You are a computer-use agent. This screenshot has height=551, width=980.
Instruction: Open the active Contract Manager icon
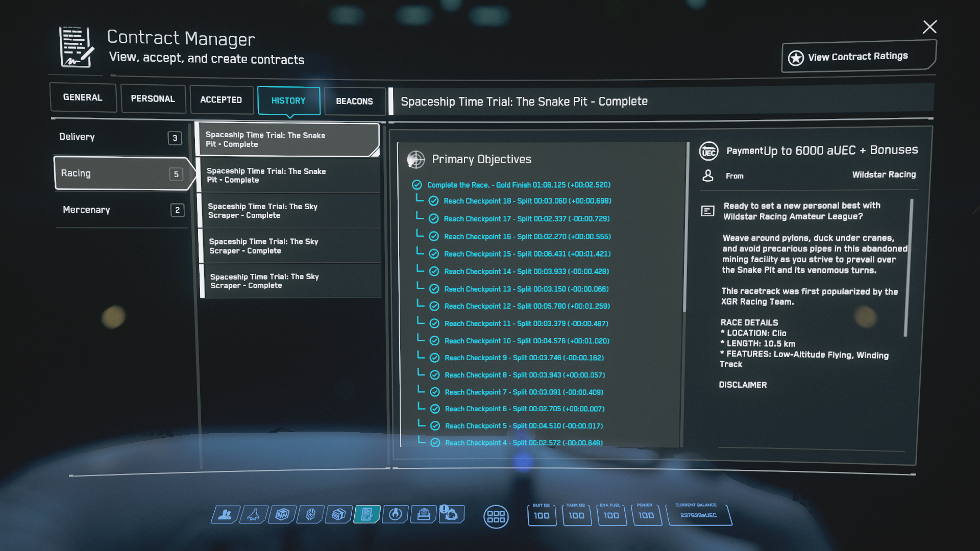click(367, 515)
